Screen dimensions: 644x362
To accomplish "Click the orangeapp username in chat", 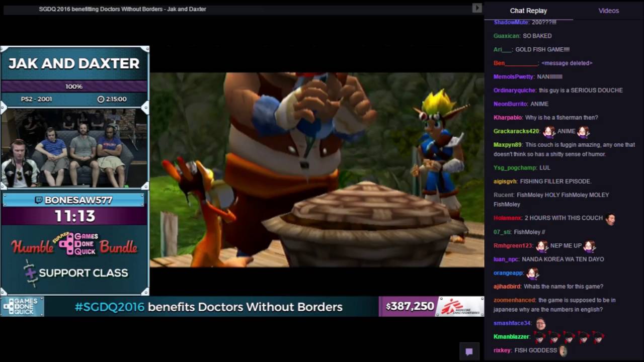I will pyautogui.click(x=508, y=273).
